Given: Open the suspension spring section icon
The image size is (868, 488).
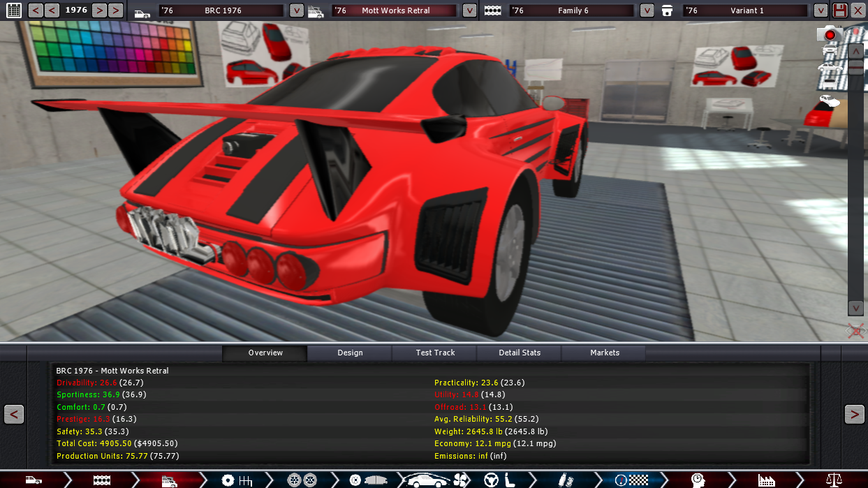Looking at the screenshot, I should (564, 480).
